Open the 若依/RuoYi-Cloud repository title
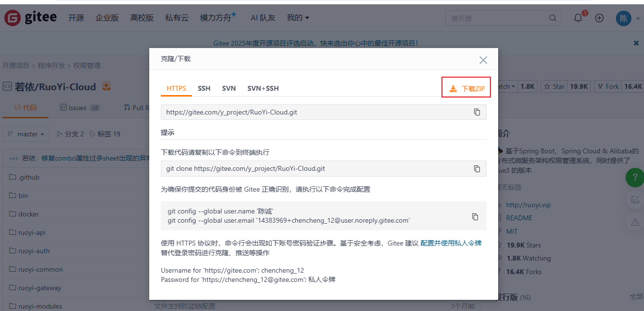The image size is (644, 311). pyautogui.click(x=56, y=87)
